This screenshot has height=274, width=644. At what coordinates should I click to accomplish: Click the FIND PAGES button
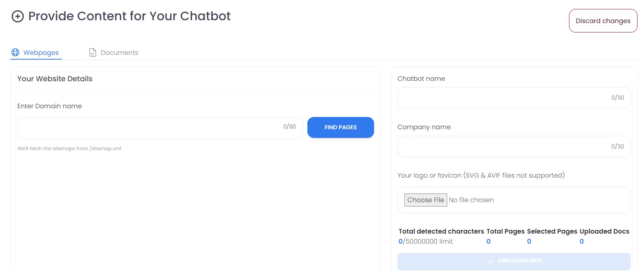coord(340,127)
